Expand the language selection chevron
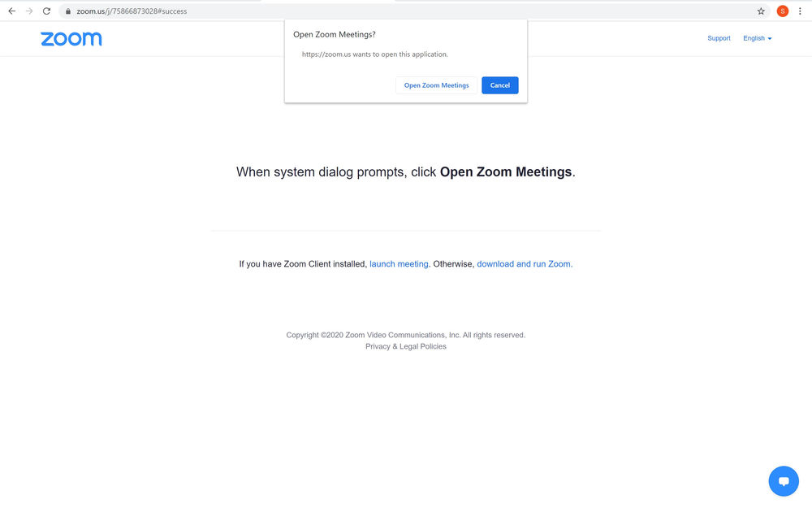Viewport: 812px width, 508px height. pos(770,38)
